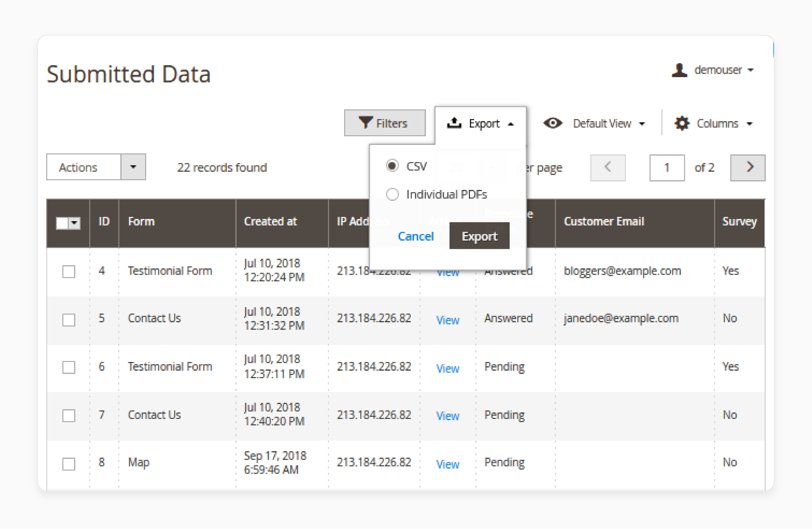The height and width of the screenshot is (529, 812).
Task: Click the eye icon for Default View
Action: (x=553, y=123)
